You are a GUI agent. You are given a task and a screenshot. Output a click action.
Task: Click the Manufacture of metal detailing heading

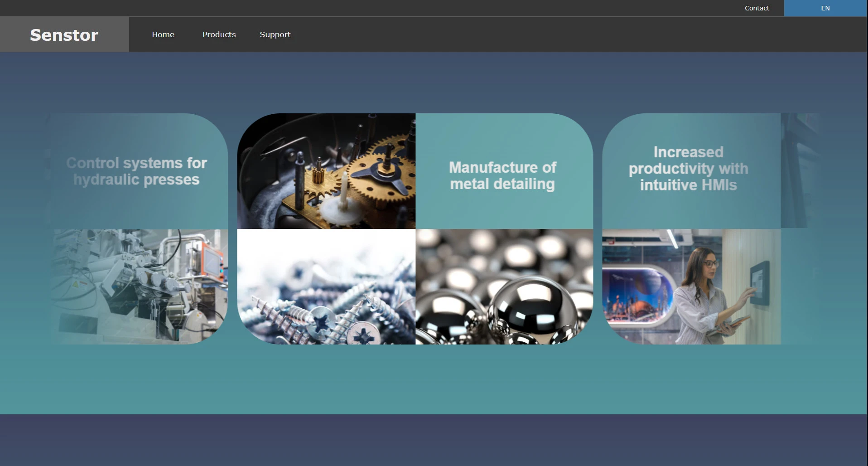(502, 176)
